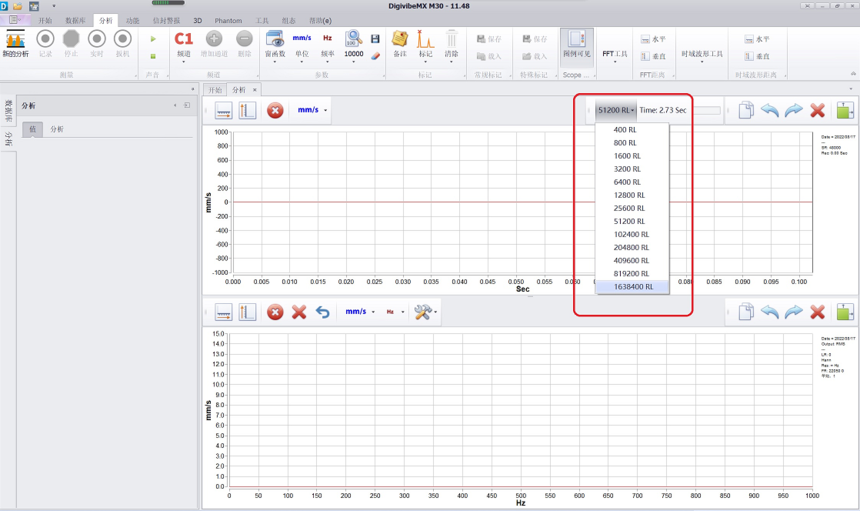Click the green stop sound square
860x511 pixels.
pos(153,56)
